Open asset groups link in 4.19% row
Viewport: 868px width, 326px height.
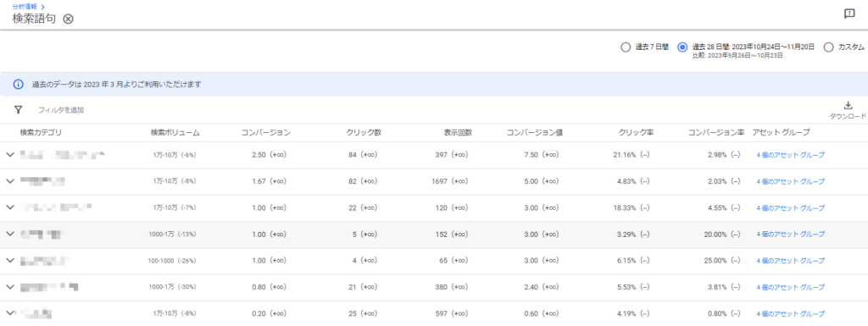coord(791,314)
